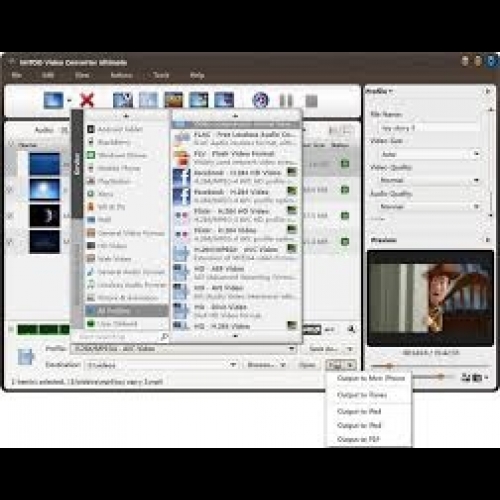Click the Open destination button

tap(307, 365)
